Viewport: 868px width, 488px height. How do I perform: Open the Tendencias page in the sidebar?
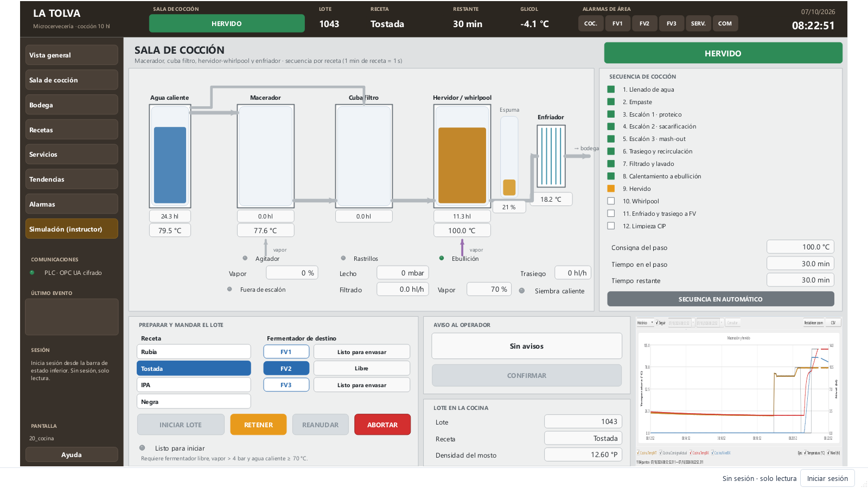72,179
